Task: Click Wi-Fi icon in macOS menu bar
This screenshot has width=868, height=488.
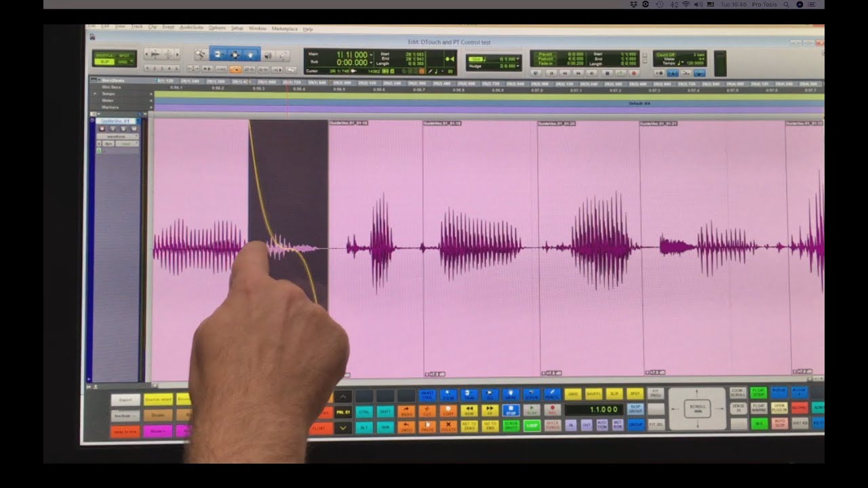Action: [x=686, y=4]
